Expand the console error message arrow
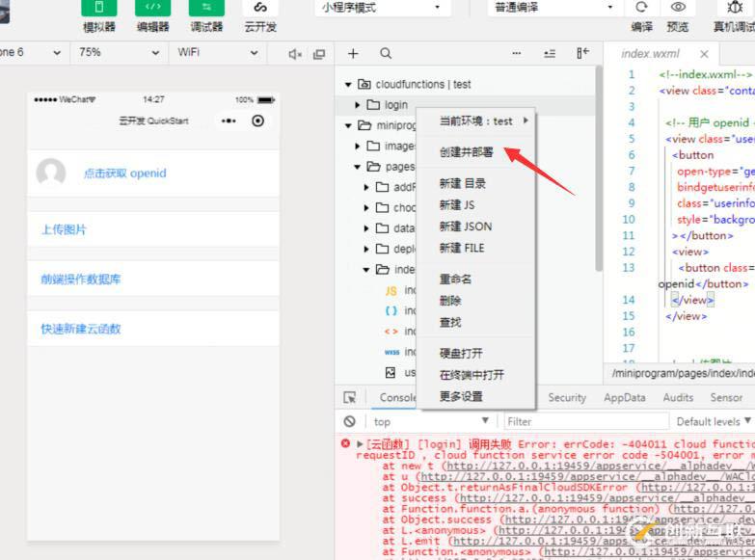Screen dimensions: 755x560 [360, 443]
